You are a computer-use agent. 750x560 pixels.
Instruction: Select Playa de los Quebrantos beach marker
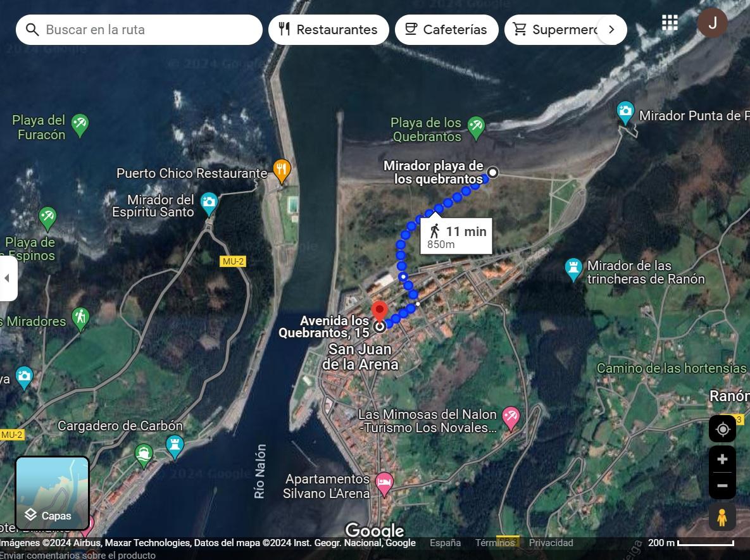tap(476, 128)
